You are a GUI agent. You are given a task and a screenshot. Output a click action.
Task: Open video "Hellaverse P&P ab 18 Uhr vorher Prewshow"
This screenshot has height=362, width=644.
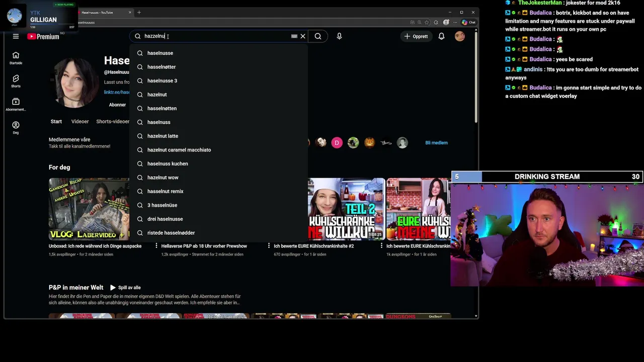click(204, 246)
